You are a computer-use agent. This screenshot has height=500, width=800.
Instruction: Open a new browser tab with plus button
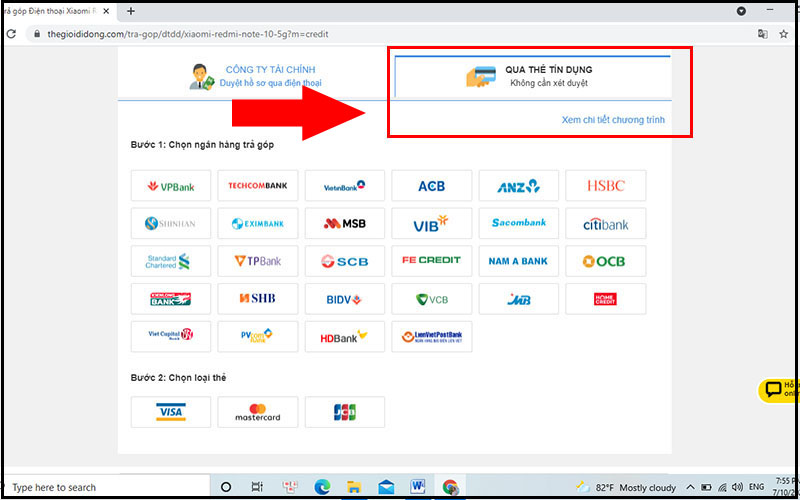(x=131, y=11)
